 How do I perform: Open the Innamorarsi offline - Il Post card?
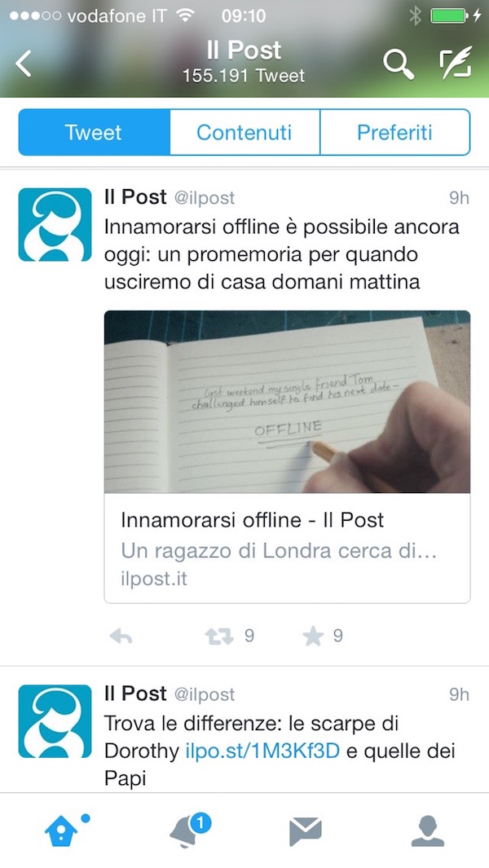tap(287, 548)
